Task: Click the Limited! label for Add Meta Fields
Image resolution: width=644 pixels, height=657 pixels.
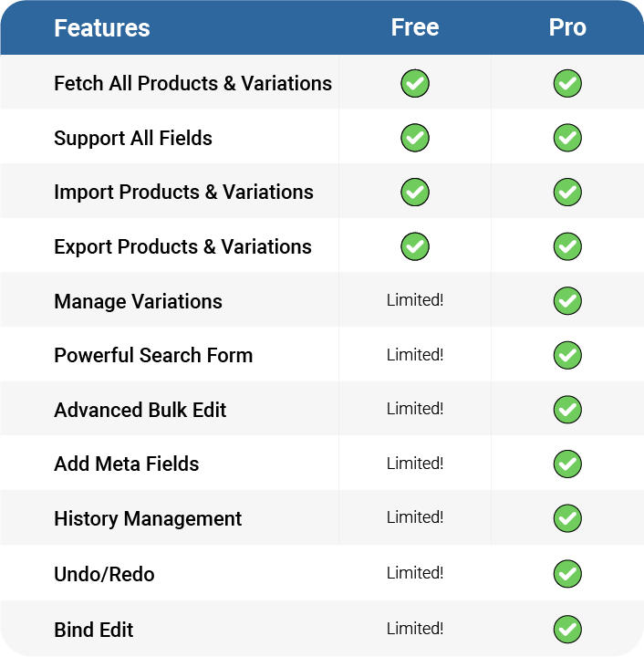Action: click(414, 464)
